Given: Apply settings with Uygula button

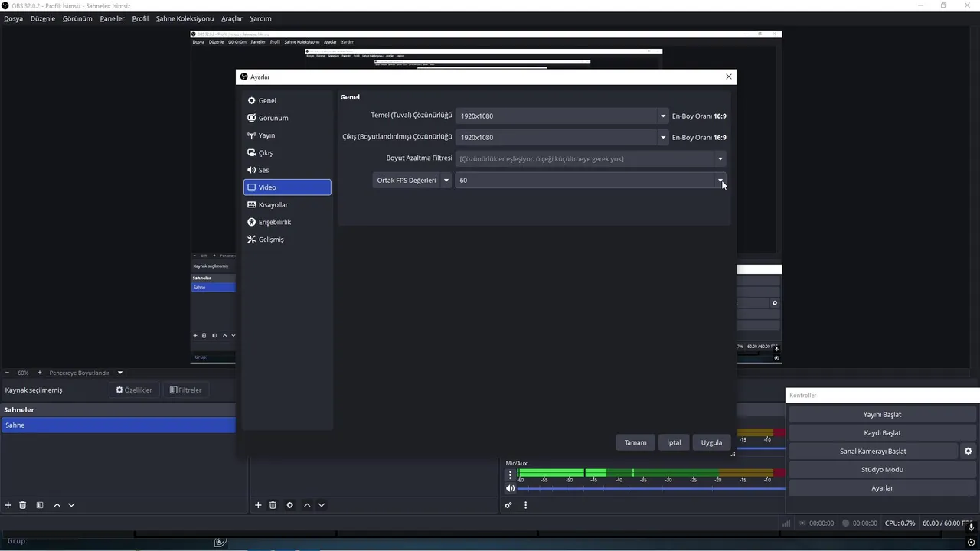Looking at the screenshot, I should pos(711,442).
